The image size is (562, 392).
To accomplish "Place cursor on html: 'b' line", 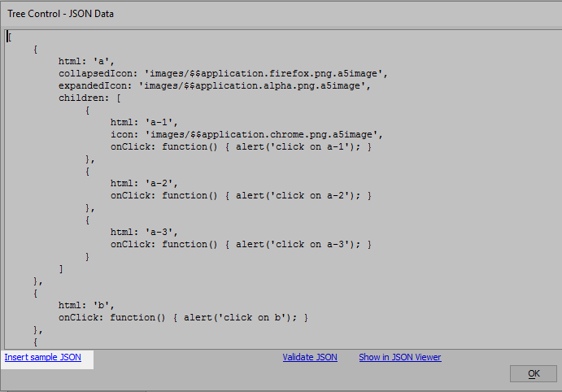I will pos(86,305).
